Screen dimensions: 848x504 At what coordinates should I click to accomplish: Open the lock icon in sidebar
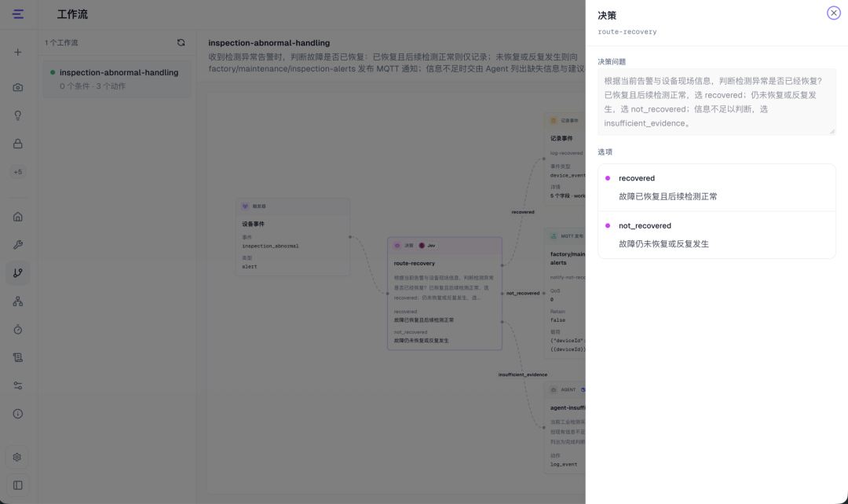click(x=18, y=144)
